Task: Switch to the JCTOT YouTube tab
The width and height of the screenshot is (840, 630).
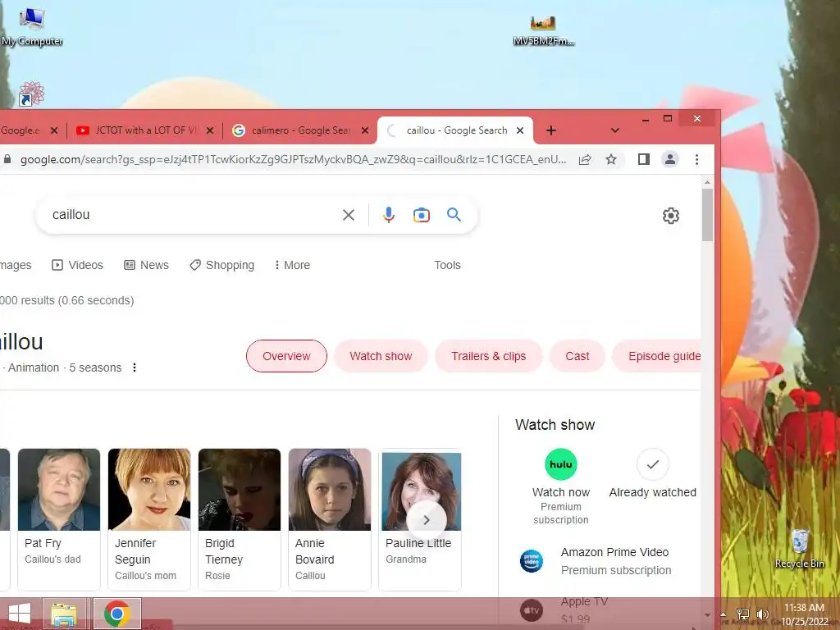Action: (144, 130)
